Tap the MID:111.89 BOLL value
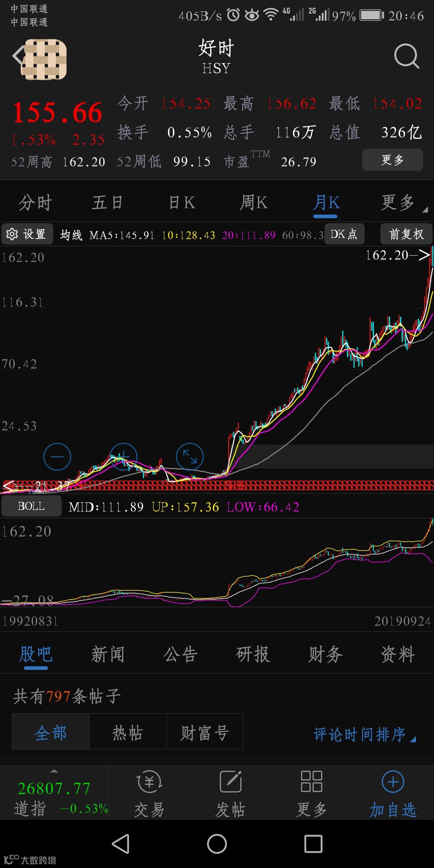Viewport: 434px width, 868px height. (106, 507)
